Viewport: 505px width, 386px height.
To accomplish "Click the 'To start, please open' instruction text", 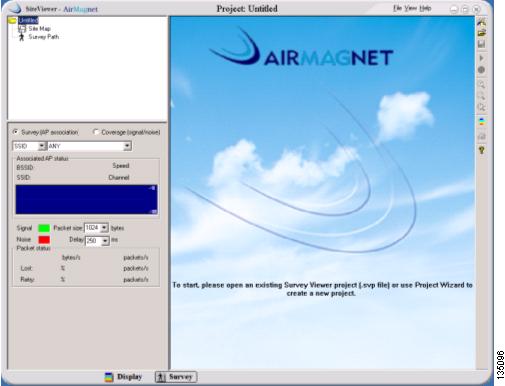I will click(322, 289).
